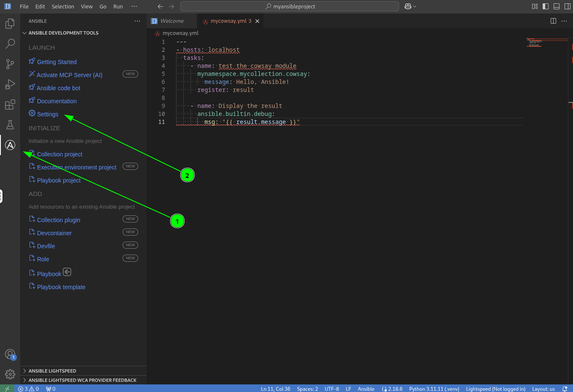Screen dimensions: 573x392
Task: Open the Explorer view in activity bar
Action: click(x=10, y=24)
